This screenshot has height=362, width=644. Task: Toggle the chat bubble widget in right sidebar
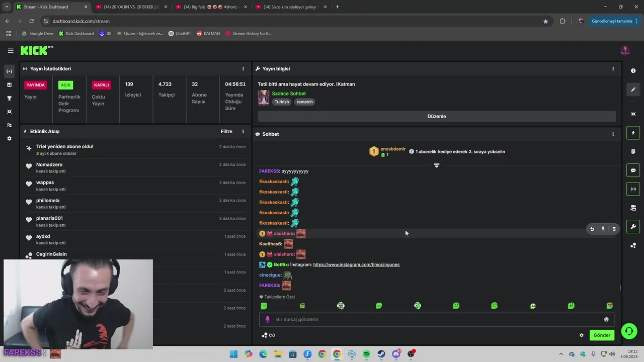633,170
